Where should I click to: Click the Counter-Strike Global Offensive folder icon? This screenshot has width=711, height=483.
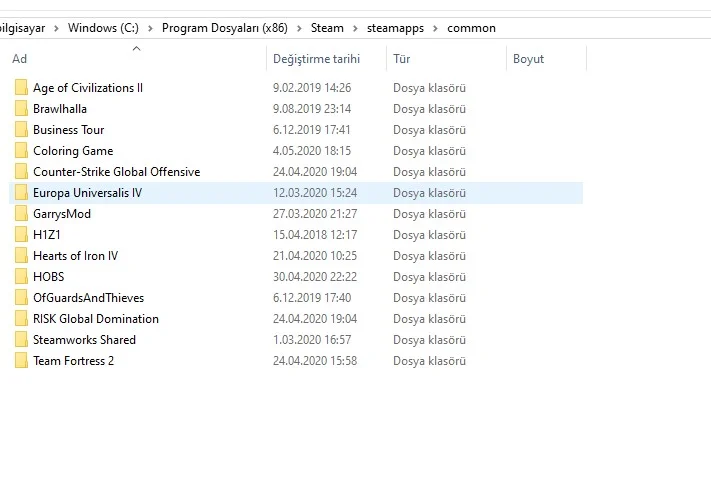tap(21, 171)
